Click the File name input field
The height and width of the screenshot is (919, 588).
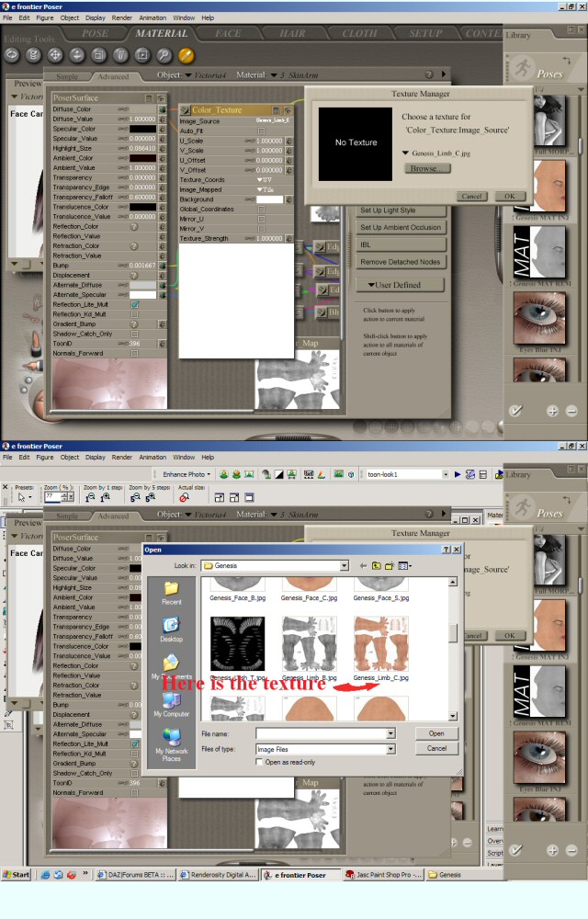click(322, 733)
